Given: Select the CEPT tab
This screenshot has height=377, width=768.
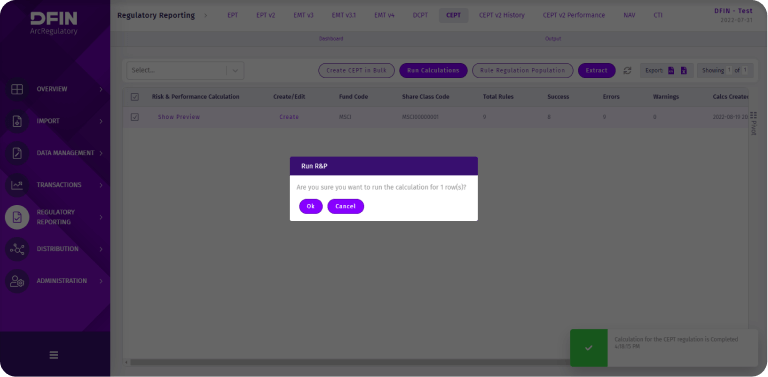Looking at the screenshot, I should [x=454, y=16].
